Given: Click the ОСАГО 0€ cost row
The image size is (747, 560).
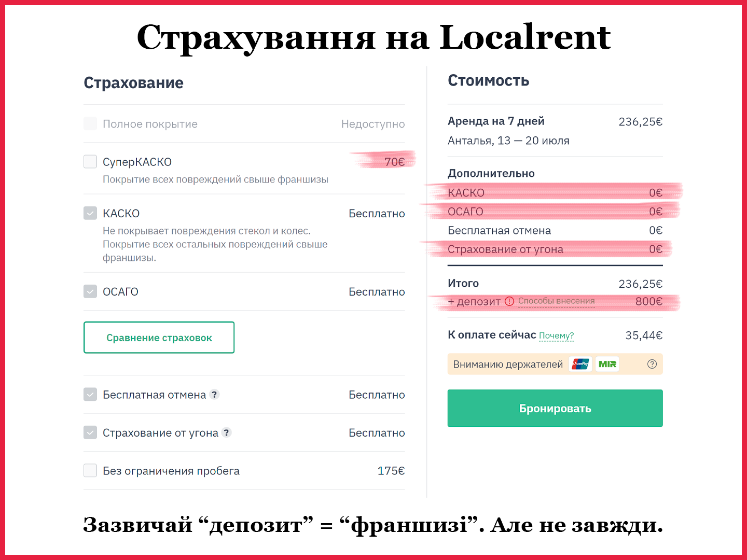Looking at the screenshot, I should (555, 212).
